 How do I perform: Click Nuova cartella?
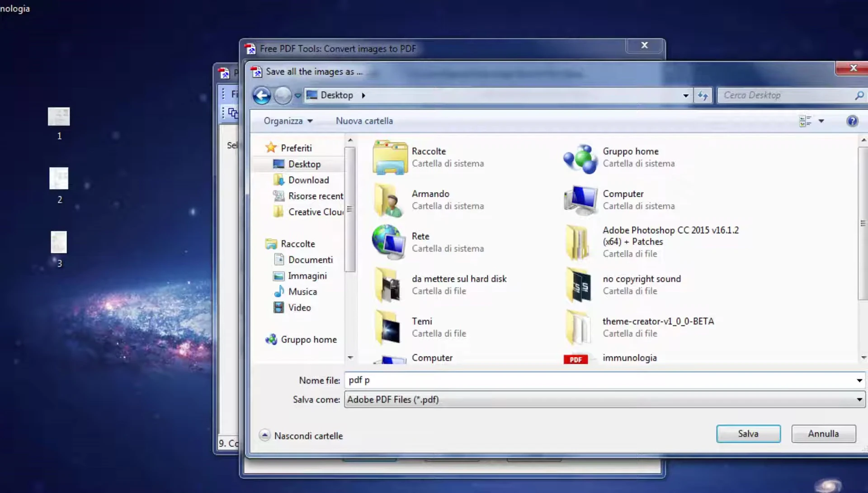(x=364, y=121)
